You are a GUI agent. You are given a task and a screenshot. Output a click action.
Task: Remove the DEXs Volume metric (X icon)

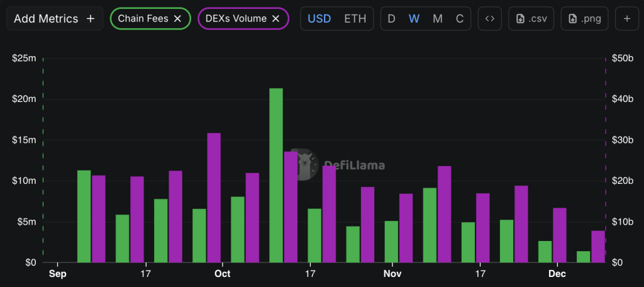coord(275,19)
